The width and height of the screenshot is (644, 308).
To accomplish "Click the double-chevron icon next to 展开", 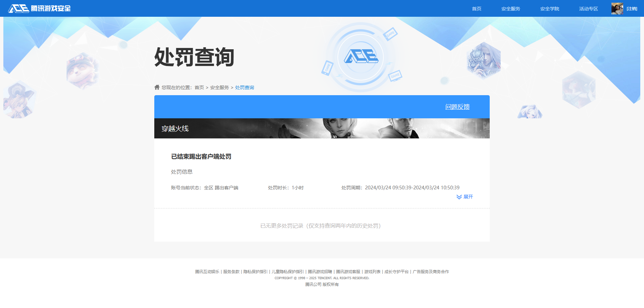I will point(459,197).
